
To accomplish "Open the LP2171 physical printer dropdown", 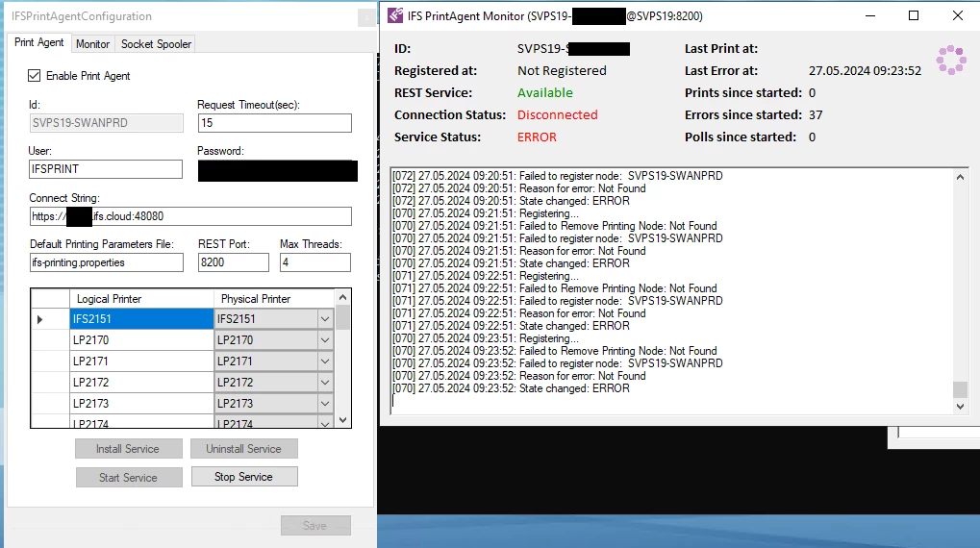I will 325,361.
